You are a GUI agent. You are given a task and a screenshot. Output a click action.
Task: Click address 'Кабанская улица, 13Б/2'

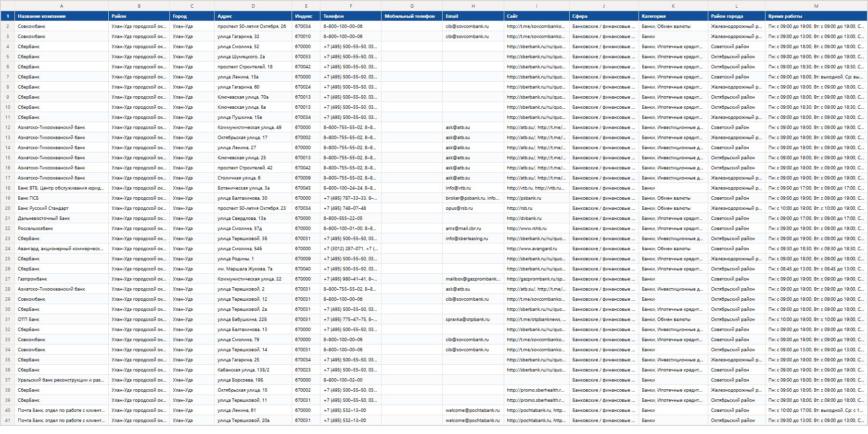coord(253,370)
